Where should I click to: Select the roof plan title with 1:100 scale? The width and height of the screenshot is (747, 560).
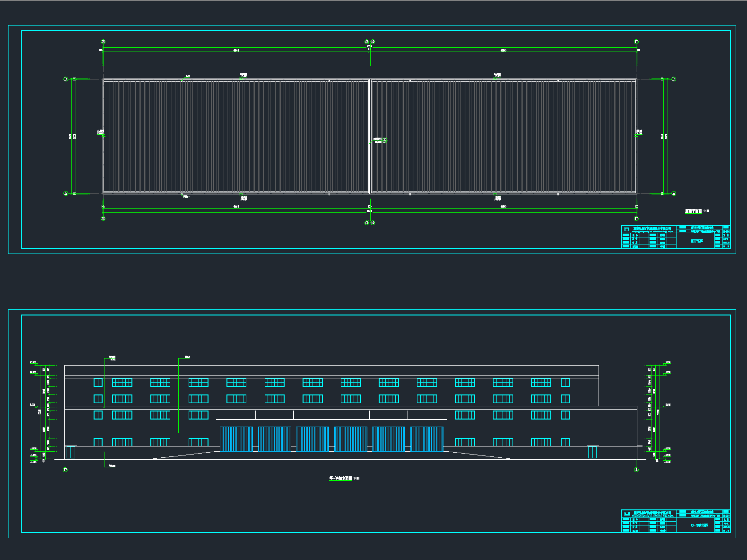coord(697,211)
